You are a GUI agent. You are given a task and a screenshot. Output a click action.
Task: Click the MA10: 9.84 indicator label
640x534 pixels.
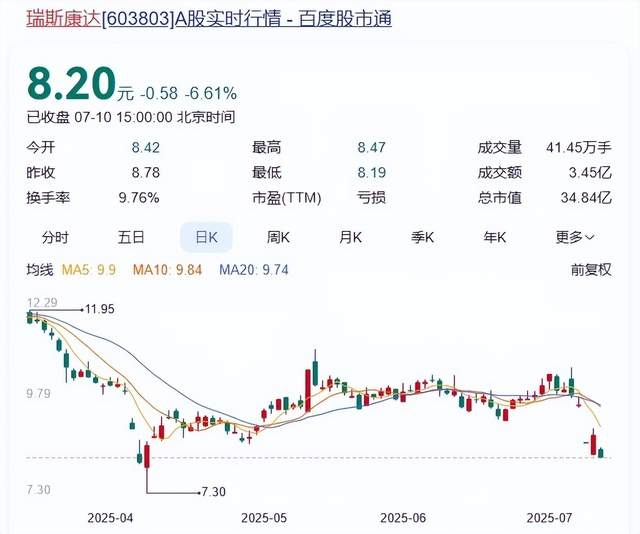tap(167, 270)
